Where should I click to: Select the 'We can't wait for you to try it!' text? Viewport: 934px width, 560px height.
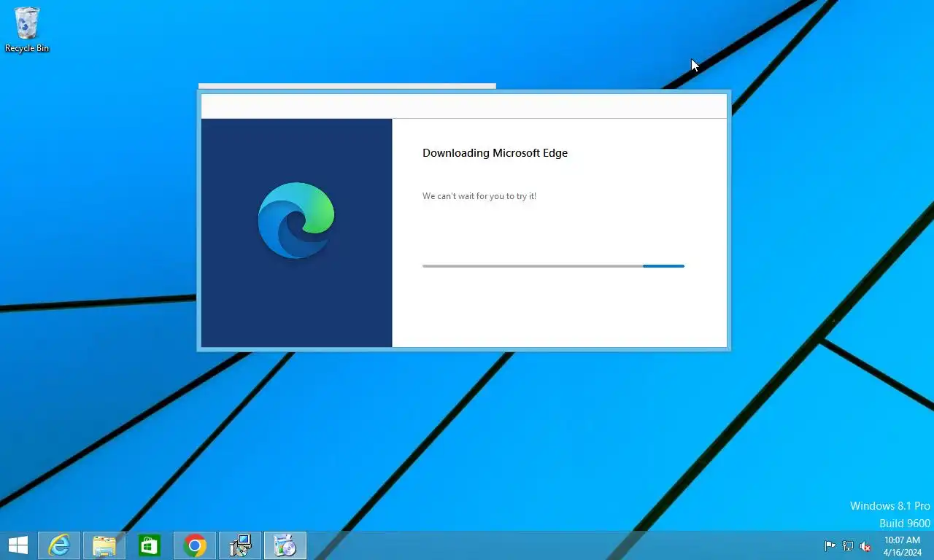tap(479, 196)
